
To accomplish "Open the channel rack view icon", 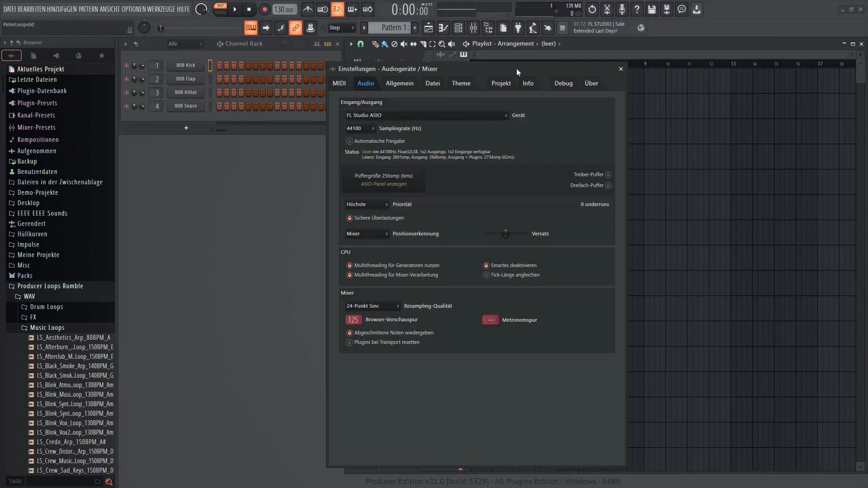I will [458, 28].
